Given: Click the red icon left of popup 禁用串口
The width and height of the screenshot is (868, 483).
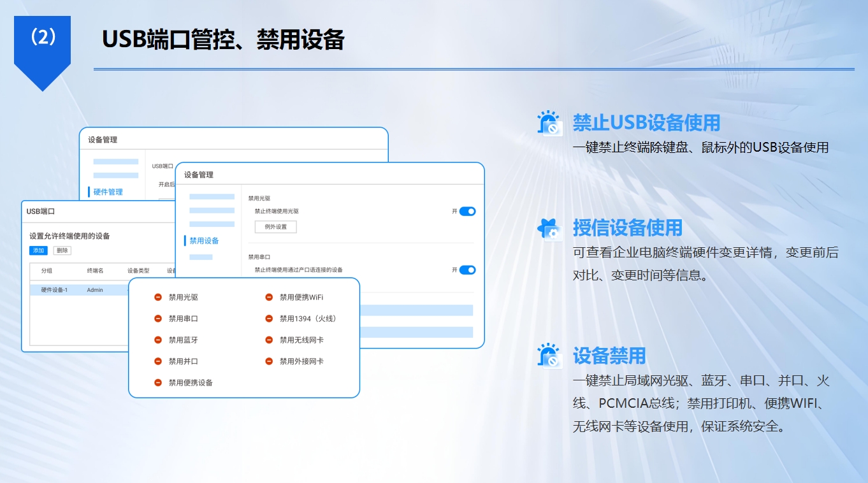Looking at the screenshot, I should click(158, 319).
